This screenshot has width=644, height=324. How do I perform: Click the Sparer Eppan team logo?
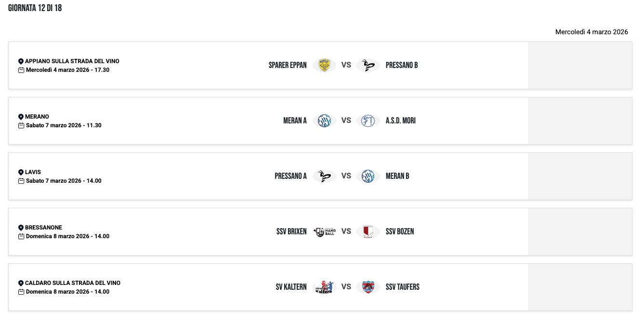[x=324, y=65]
